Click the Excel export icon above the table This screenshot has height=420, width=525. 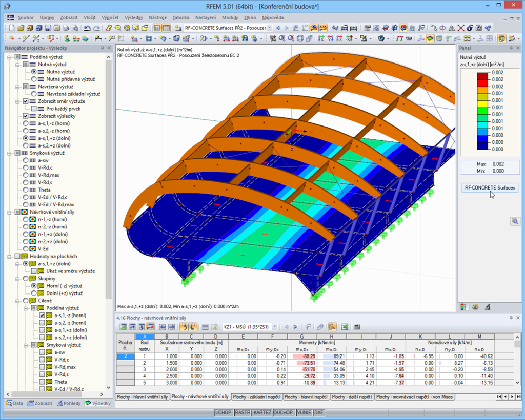point(345,326)
